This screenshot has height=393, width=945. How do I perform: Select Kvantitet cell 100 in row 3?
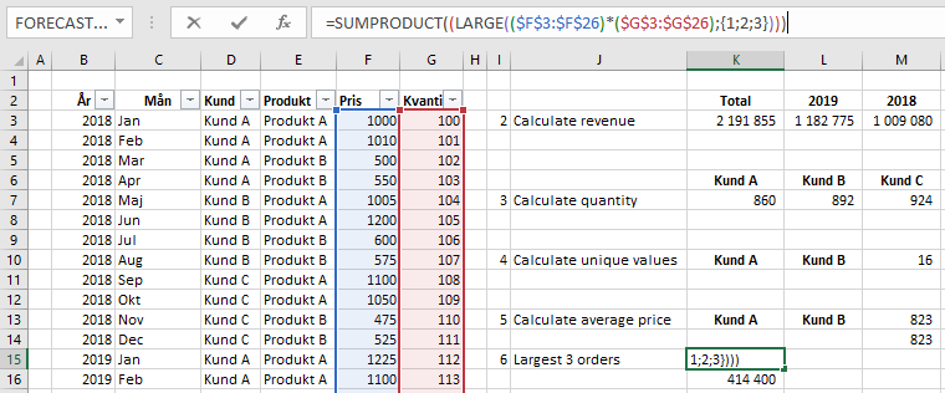(432, 121)
